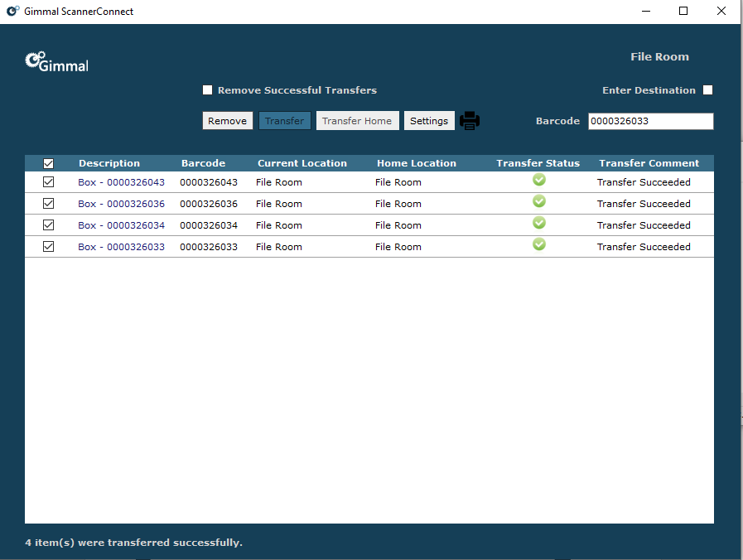Tick the Enter Destination checkbox
Viewport: 743px width, 560px height.
(707, 90)
